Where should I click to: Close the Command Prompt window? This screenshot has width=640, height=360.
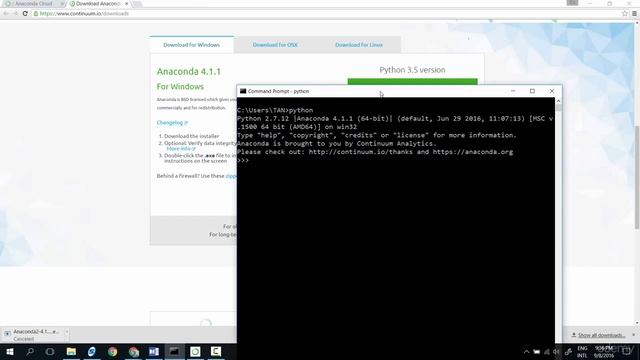(x=552, y=91)
